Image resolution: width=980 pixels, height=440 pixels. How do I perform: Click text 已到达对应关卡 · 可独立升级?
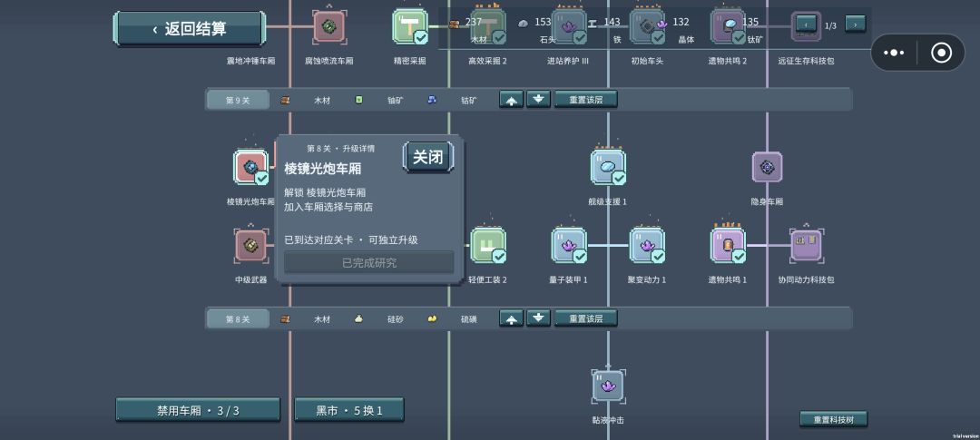(350, 240)
